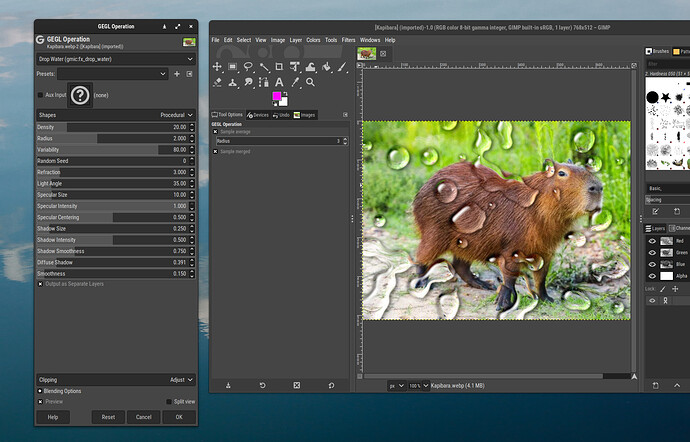Click the OK button
The height and width of the screenshot is (442, 690).
pyautogui.click(x=178, y=417)
